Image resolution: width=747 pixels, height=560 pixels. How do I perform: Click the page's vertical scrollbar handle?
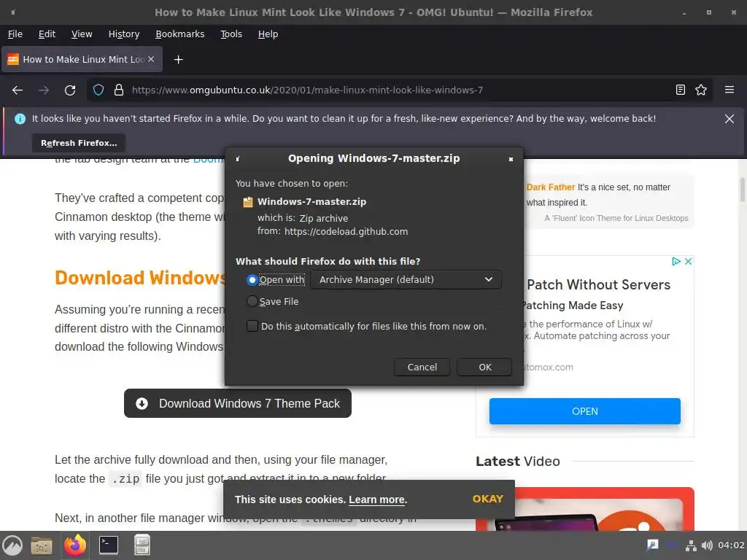pos(742,190)
